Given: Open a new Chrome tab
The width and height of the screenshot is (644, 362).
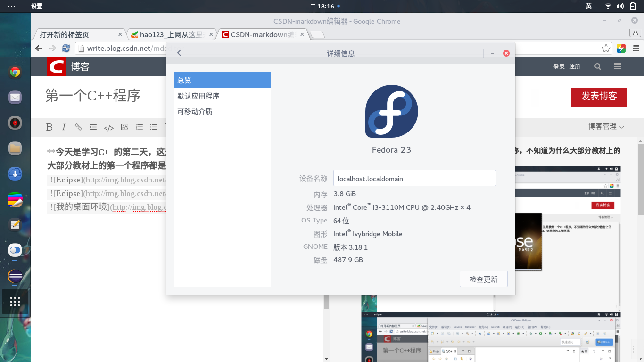Looking at the screenshot, I should [317, 34].
